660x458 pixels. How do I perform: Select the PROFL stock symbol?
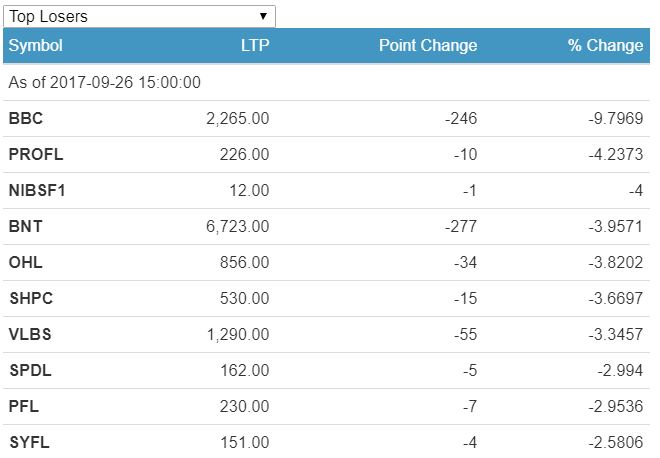click(x=34, y=154)
